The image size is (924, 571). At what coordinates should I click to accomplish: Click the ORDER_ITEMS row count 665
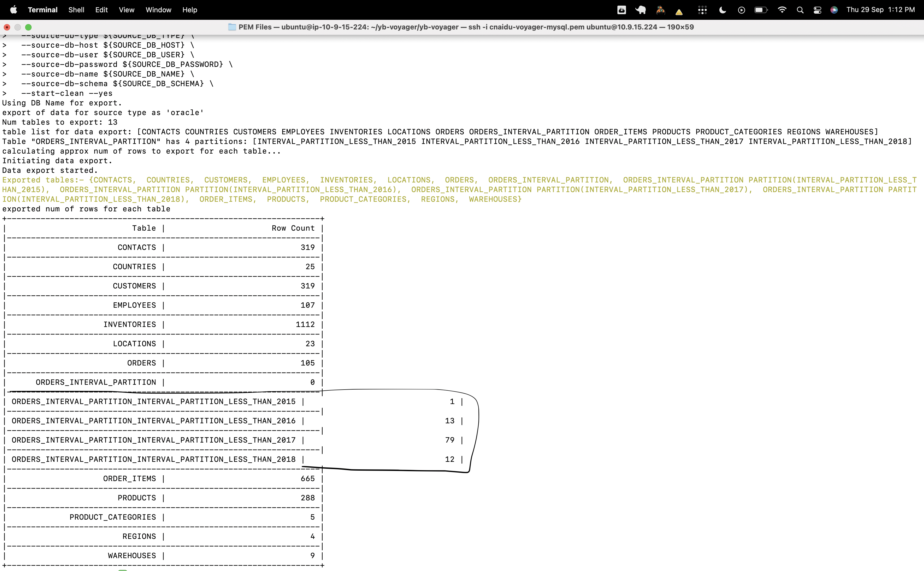click(x=308, y=478)
